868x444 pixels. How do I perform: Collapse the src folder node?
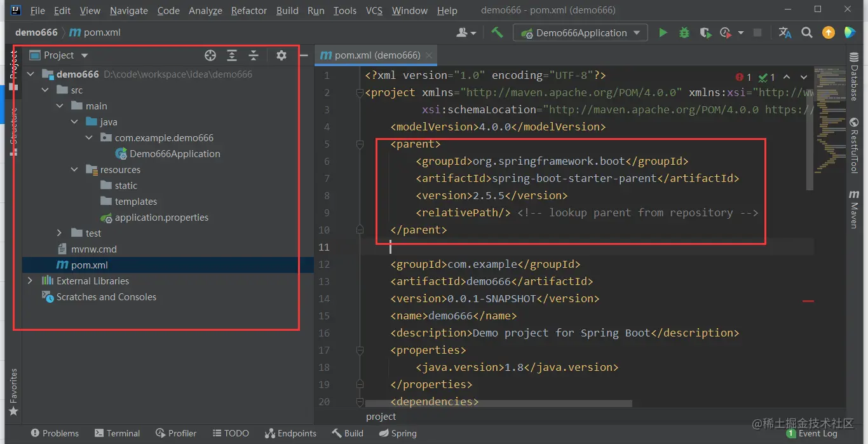click(x=45, y=90)
